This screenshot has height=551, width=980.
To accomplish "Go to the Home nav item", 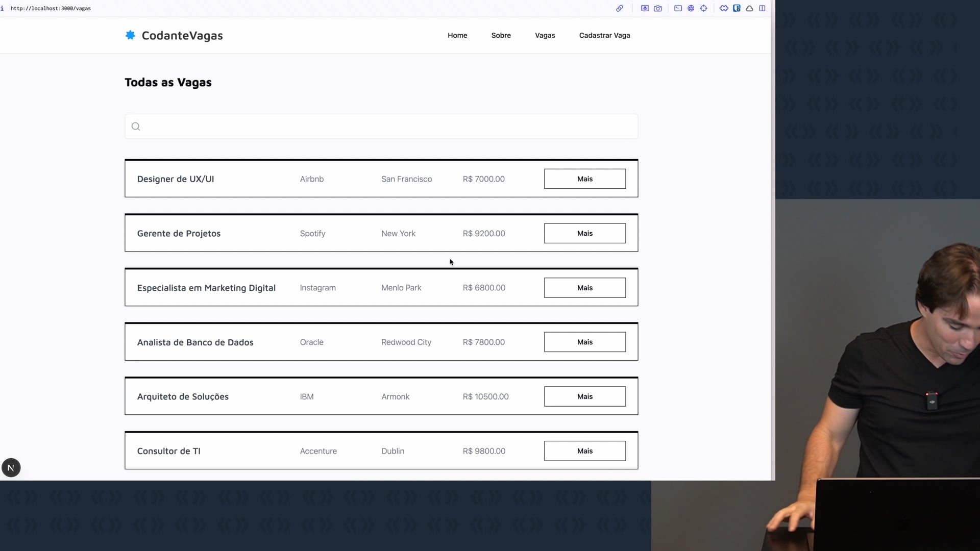I will point(457,35).
